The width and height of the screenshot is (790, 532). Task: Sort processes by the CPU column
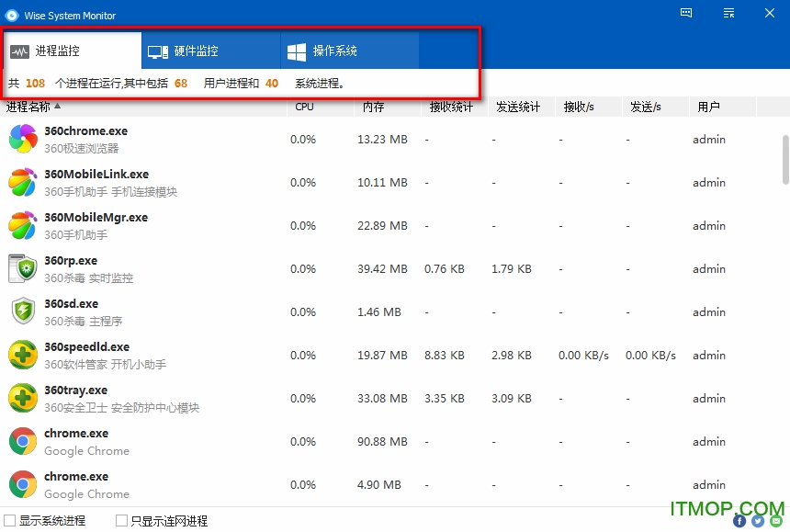303,107
